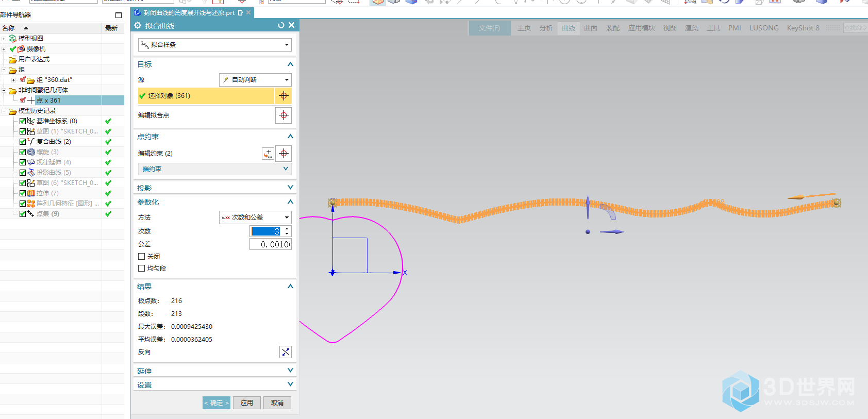Expand the 延伸 section

coord(290,371)
